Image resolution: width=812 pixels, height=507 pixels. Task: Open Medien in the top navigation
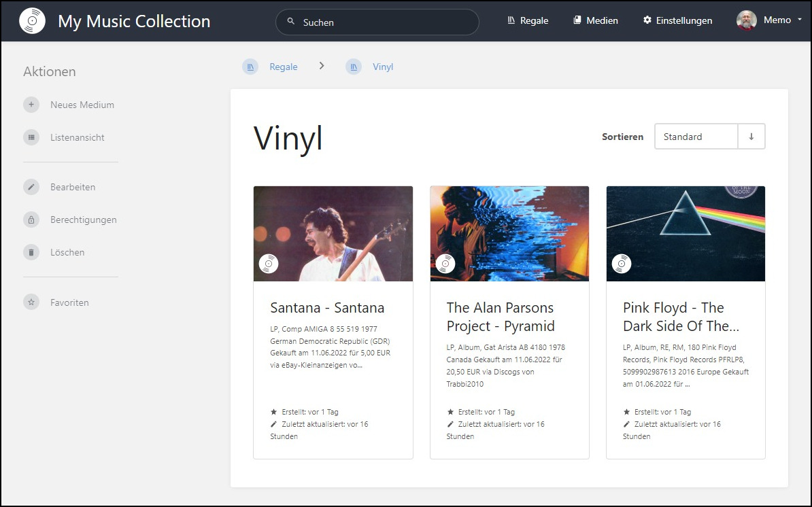coord(596,20)
